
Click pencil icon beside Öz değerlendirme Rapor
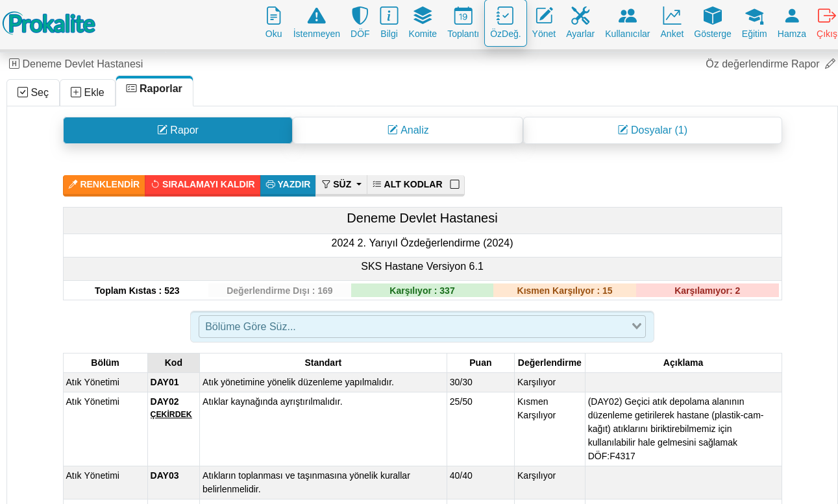(830, 64)
